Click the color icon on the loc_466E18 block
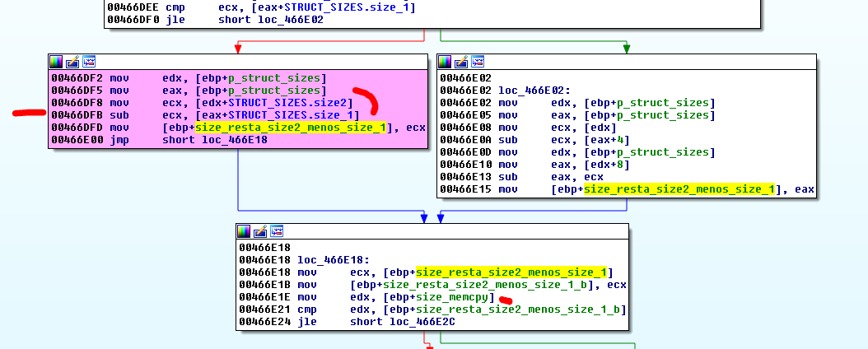 point(244,230)
